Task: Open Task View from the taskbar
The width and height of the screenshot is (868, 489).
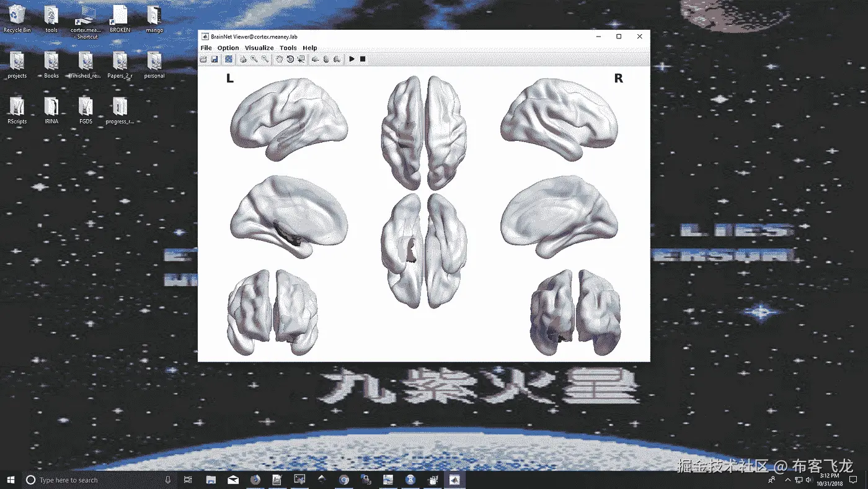Action: (x=188, y=480)
